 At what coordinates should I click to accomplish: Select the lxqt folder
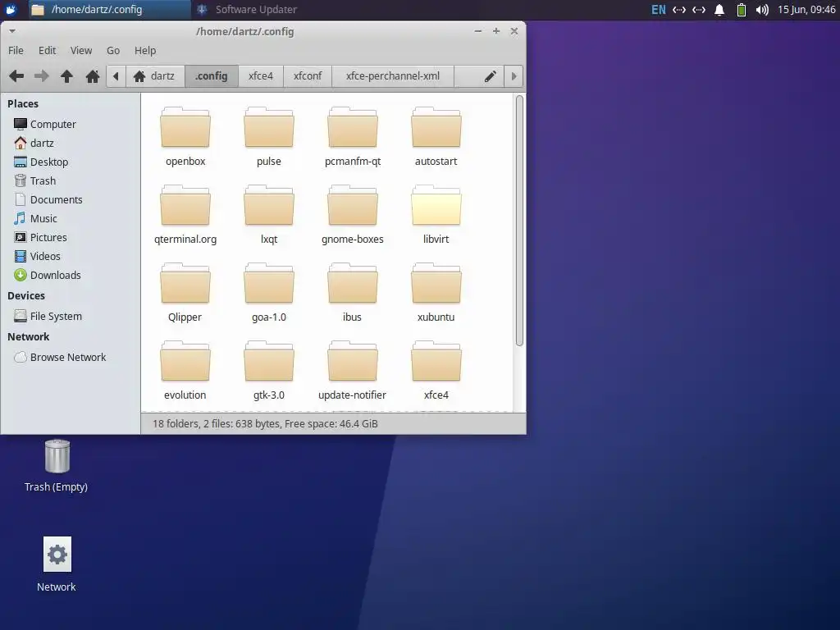click(269, 214)
